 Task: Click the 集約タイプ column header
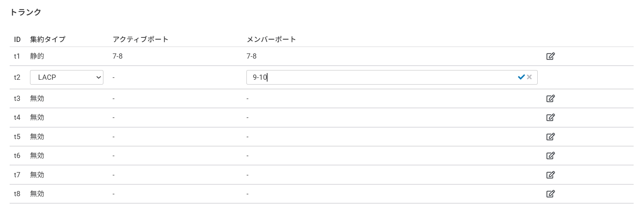point(48,39)
